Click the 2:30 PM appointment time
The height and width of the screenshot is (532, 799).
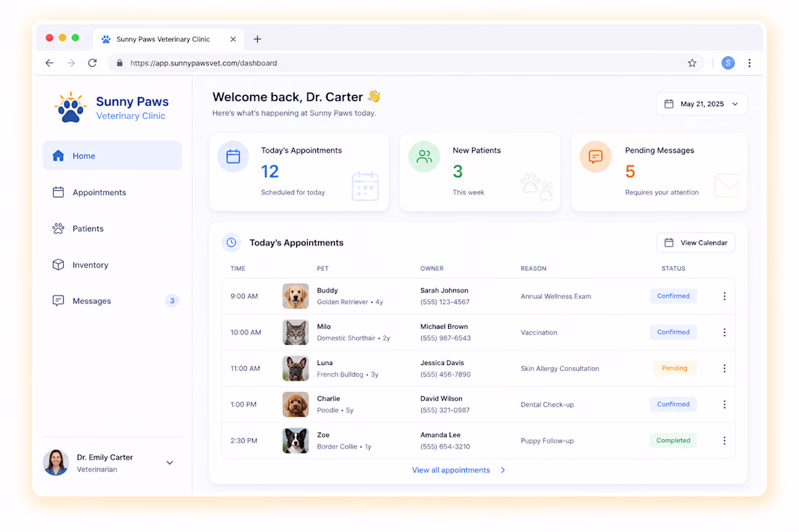pyautogui.click(x=244, y=441)
